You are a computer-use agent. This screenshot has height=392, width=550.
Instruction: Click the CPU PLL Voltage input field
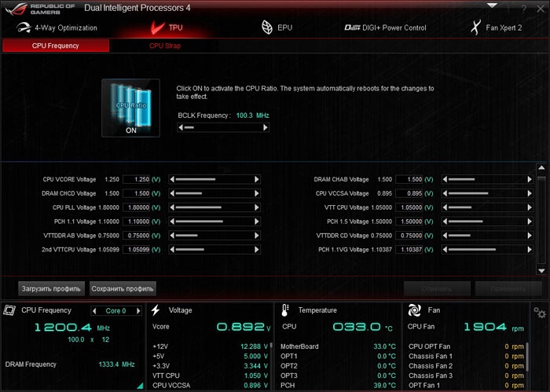137,207
